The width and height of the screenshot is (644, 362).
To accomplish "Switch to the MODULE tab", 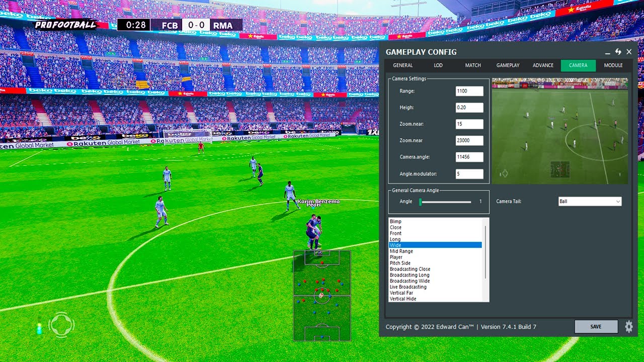I will [x=613, y=65].
